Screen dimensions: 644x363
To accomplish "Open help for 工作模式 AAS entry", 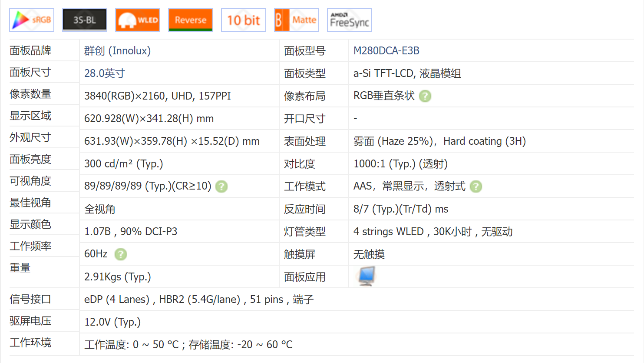I will 476,186.
